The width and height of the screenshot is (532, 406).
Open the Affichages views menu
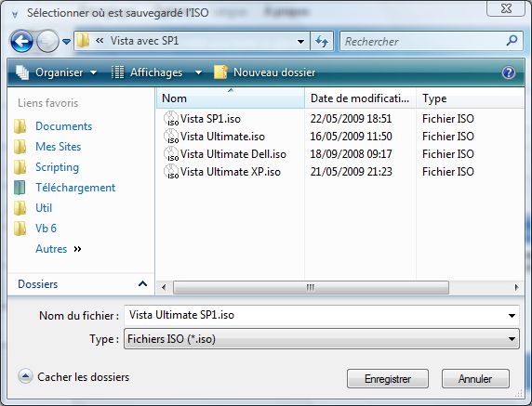pyautogui.click(x=157, y=72)
